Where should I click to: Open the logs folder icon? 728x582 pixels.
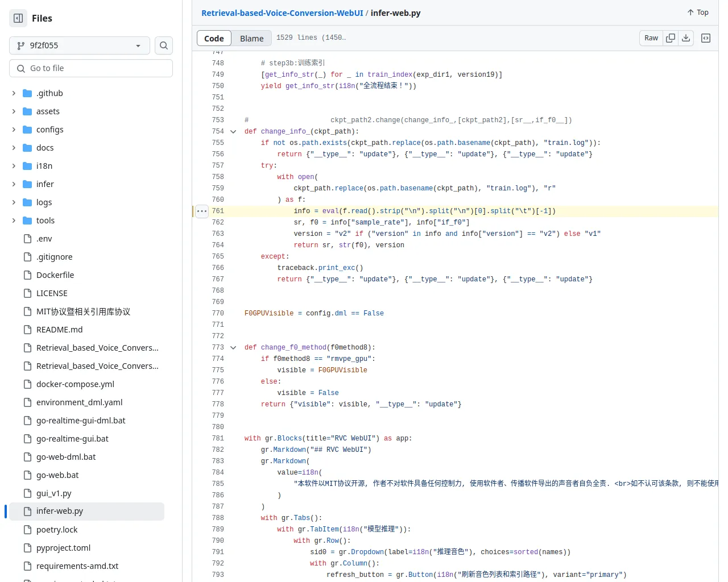(27, 202)
